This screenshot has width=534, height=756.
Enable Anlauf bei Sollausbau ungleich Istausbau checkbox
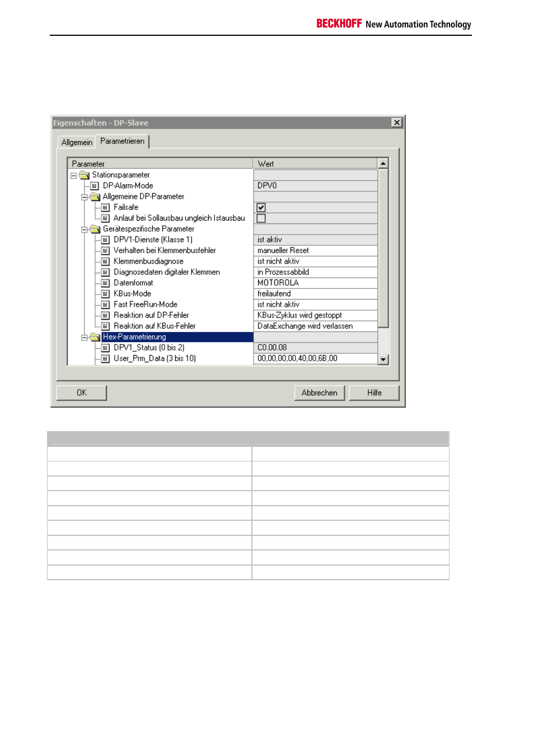click(x=261, y=218)
